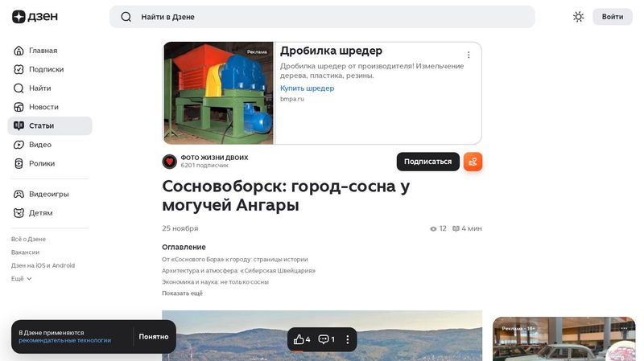The height and width of the screenshot is (361, 644).
Task: Open Видеоигры from sidebar
Action: point(48,194)
